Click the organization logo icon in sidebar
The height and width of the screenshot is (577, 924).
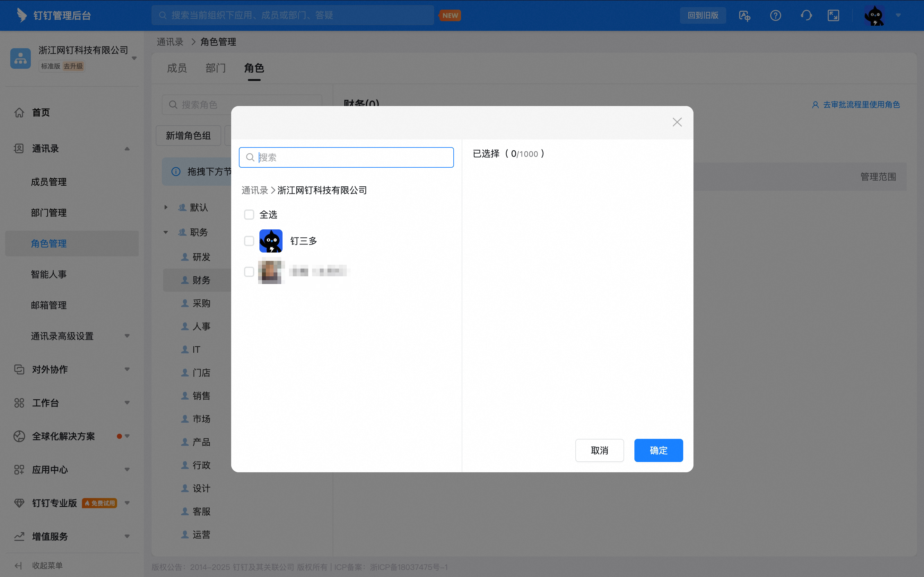click(x=21, y=58)
